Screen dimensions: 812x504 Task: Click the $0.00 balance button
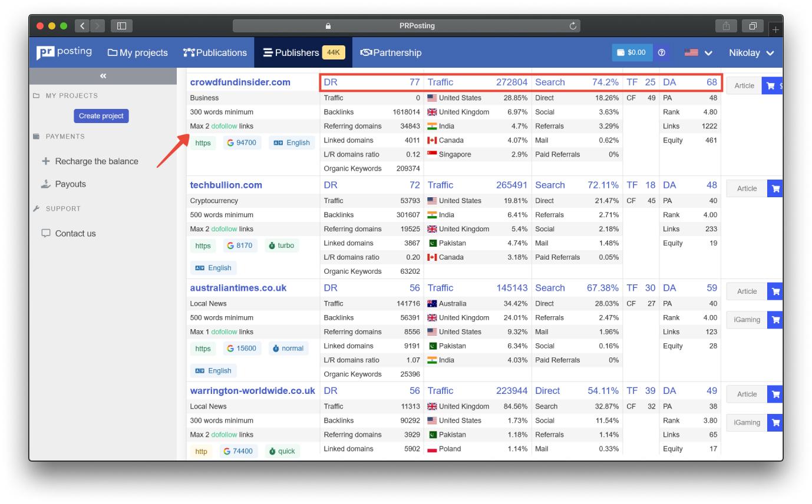coord(632,52)
